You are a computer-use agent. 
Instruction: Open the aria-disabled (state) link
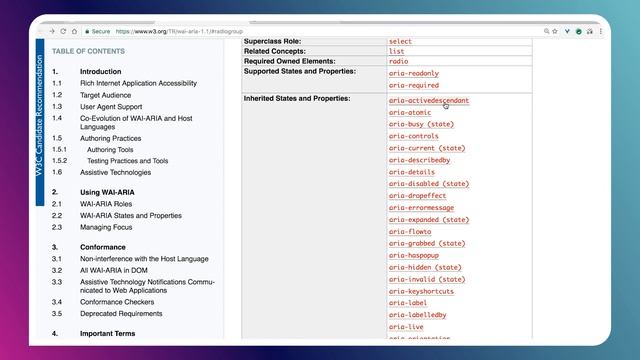pos(429,184)
